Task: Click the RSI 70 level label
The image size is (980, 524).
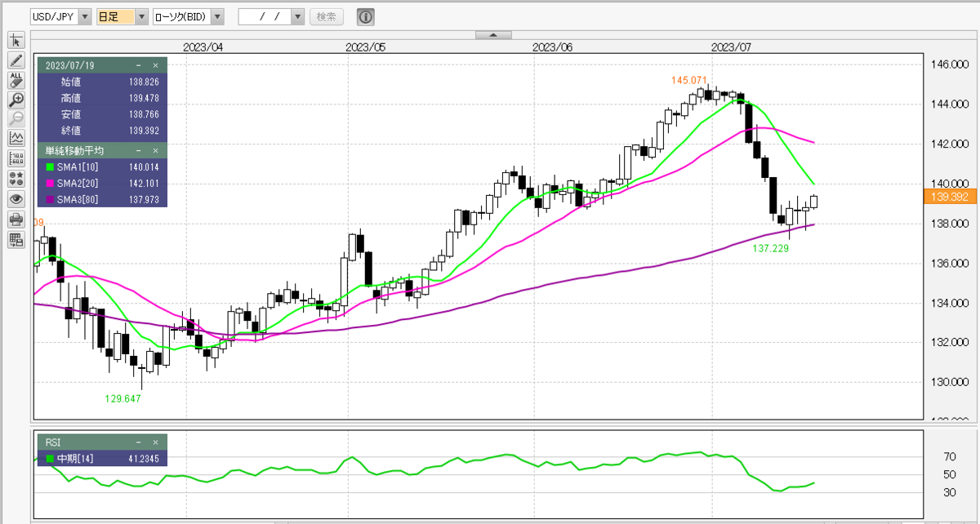Action: tap(949, 457)
